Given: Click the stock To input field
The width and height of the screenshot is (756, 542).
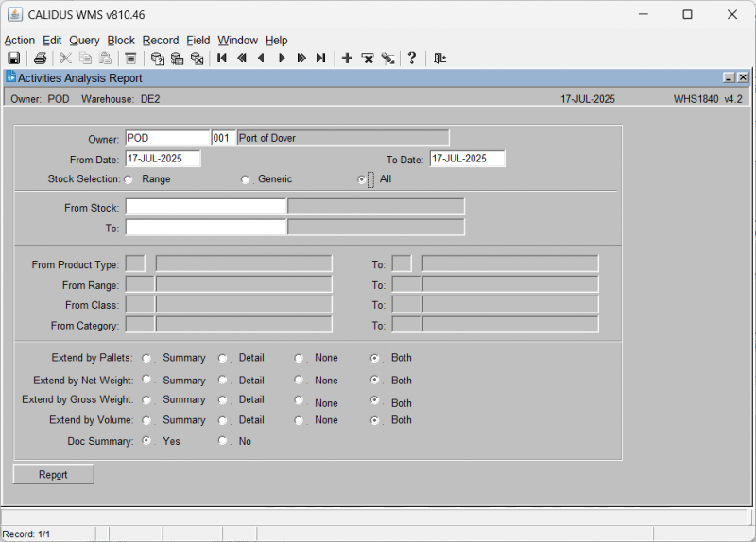Looking at the screenshot, I should click(x=206, y=228).
